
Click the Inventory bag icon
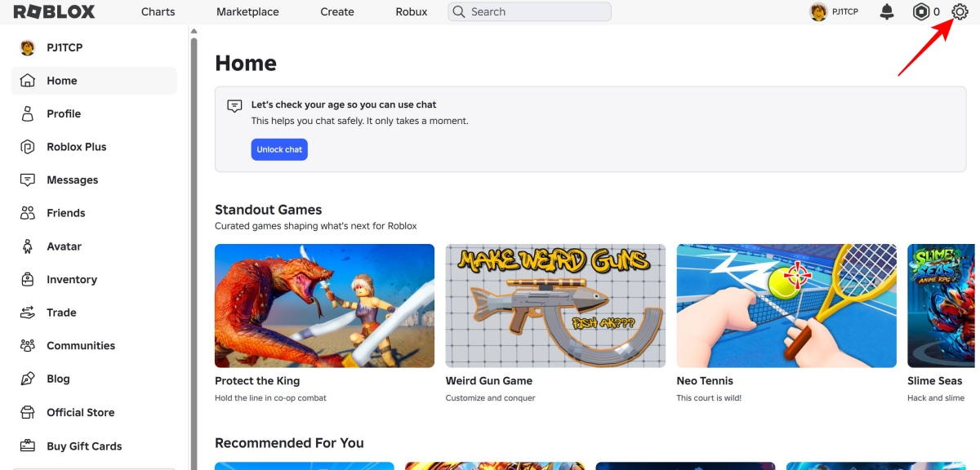point(28,279)
